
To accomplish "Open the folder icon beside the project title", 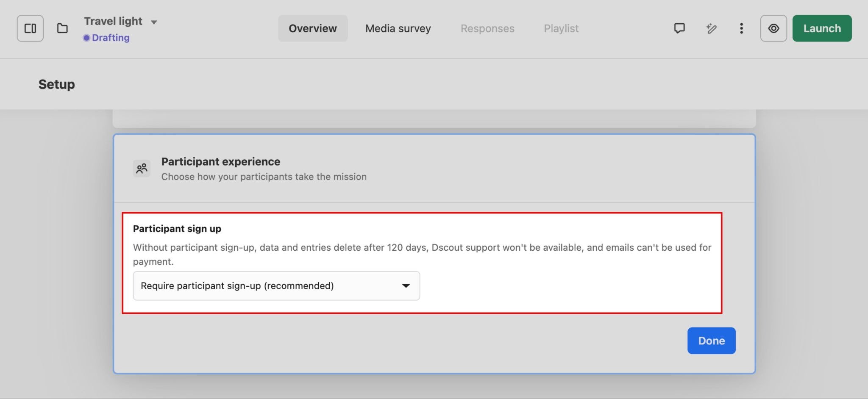I will click(x=62, y=28).
